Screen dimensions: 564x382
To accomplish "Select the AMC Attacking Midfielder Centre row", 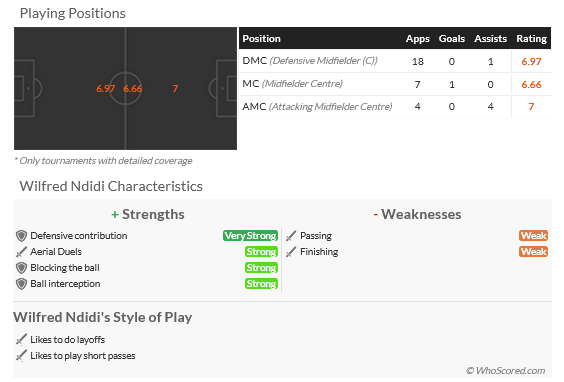I will coord(395,107).
